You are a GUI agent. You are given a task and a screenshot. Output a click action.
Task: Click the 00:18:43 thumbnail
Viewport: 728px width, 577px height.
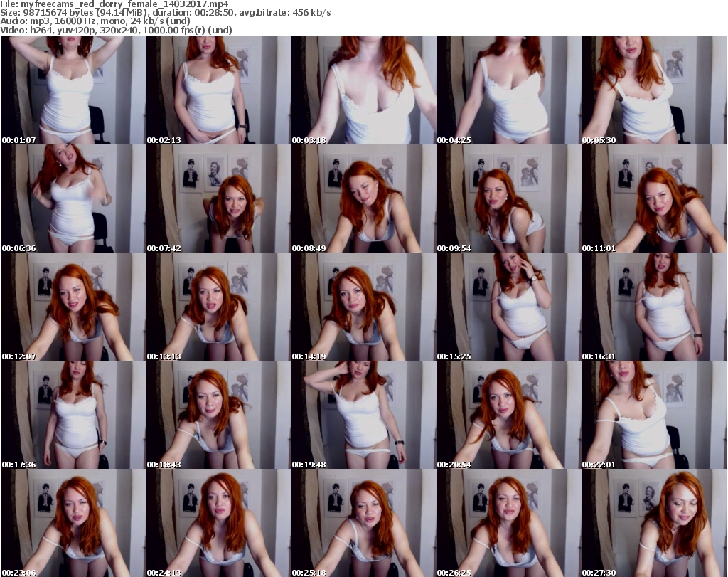click(219, 415)
